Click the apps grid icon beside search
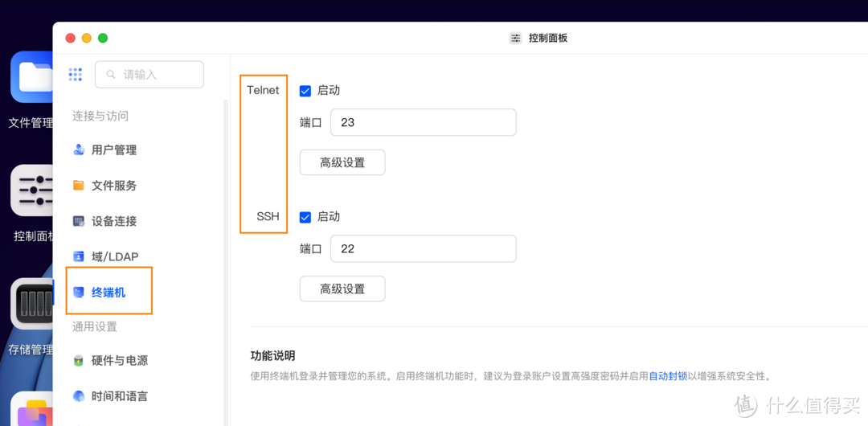 coord(76,74)
